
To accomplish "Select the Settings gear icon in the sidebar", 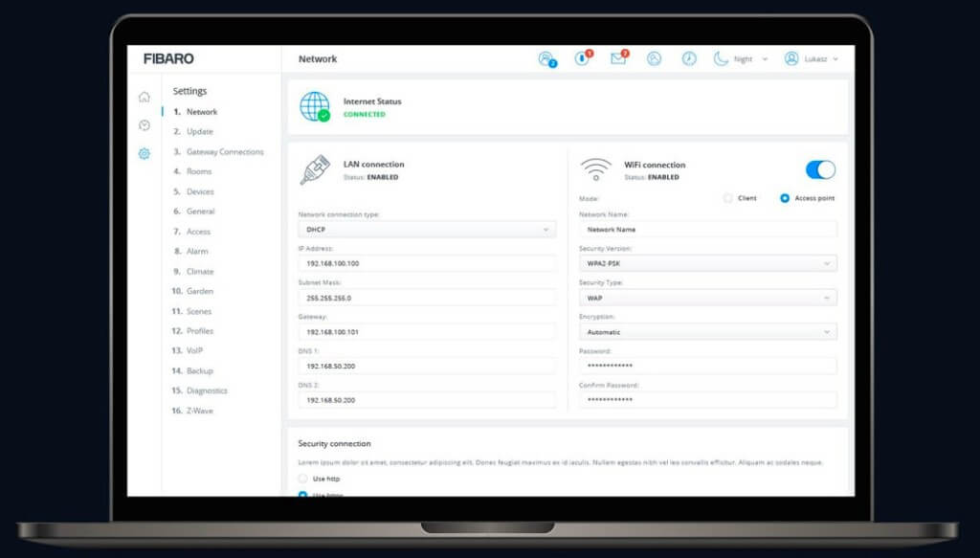I will [145, 154].
